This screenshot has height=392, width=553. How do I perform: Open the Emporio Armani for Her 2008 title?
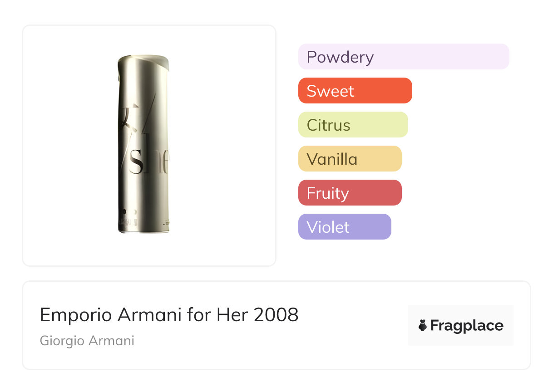[169, 314]
